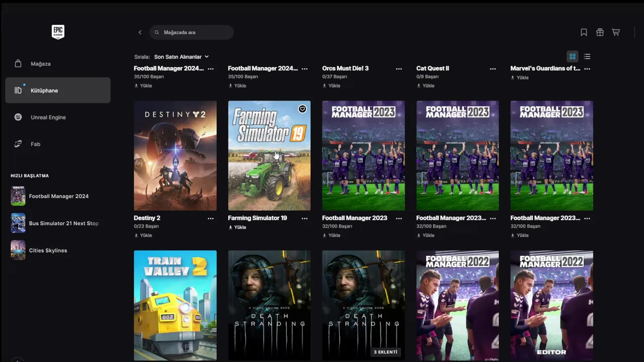Click 0/9 Başarı under Cat Quest II
Image resolution: width=644 pixels, height=362 pixels.
pyautogui.click(x=428, y=77)
